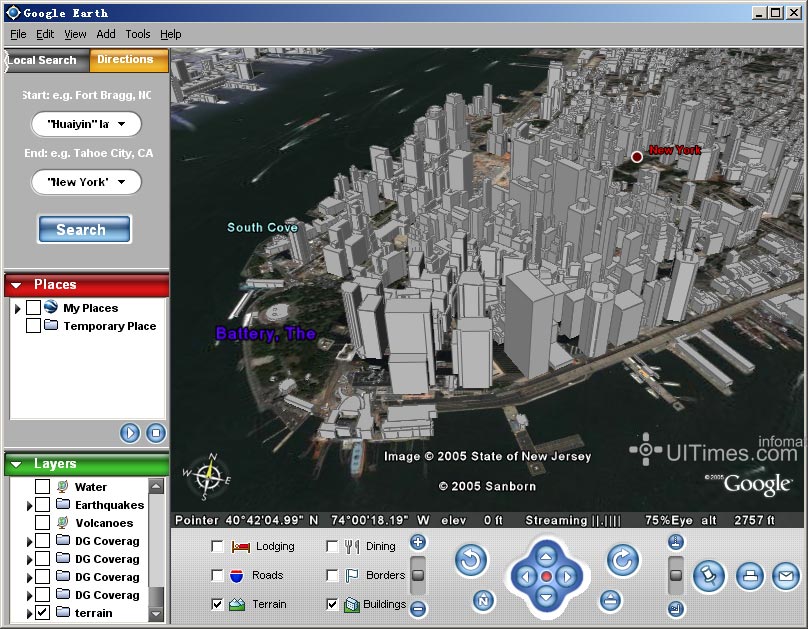Viewport: 808px width, 629px height.
Task: Check the My Places checkbox
Action: click(x=33, y=308)
